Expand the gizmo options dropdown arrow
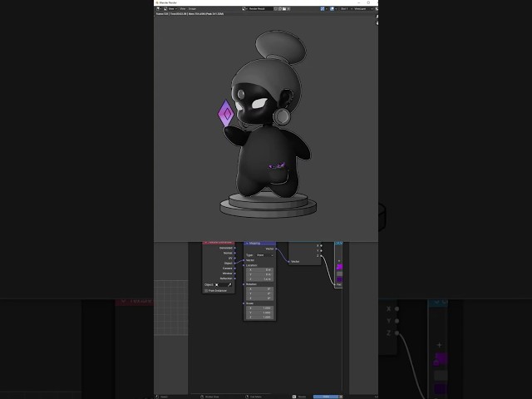 pyautogui.click(x=327, y=8)
